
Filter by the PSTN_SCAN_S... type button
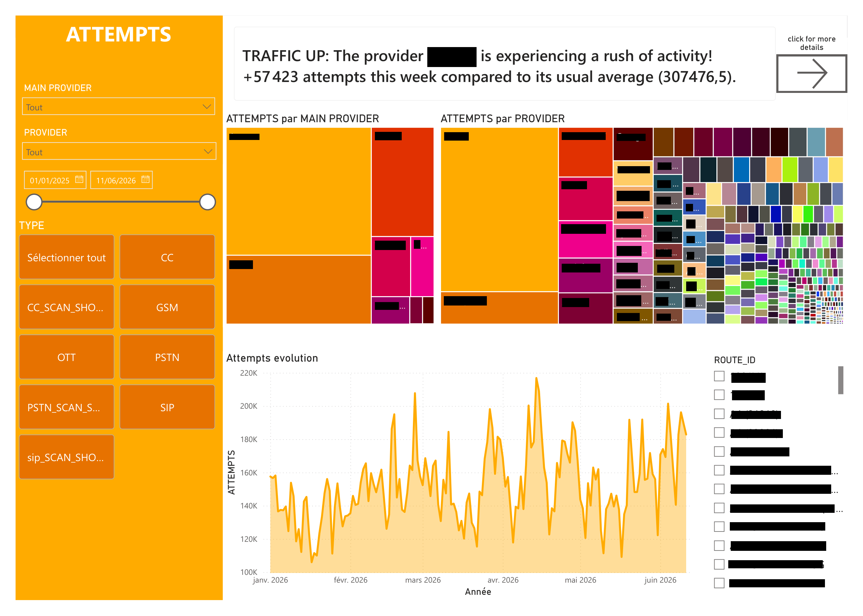point(66,407)
